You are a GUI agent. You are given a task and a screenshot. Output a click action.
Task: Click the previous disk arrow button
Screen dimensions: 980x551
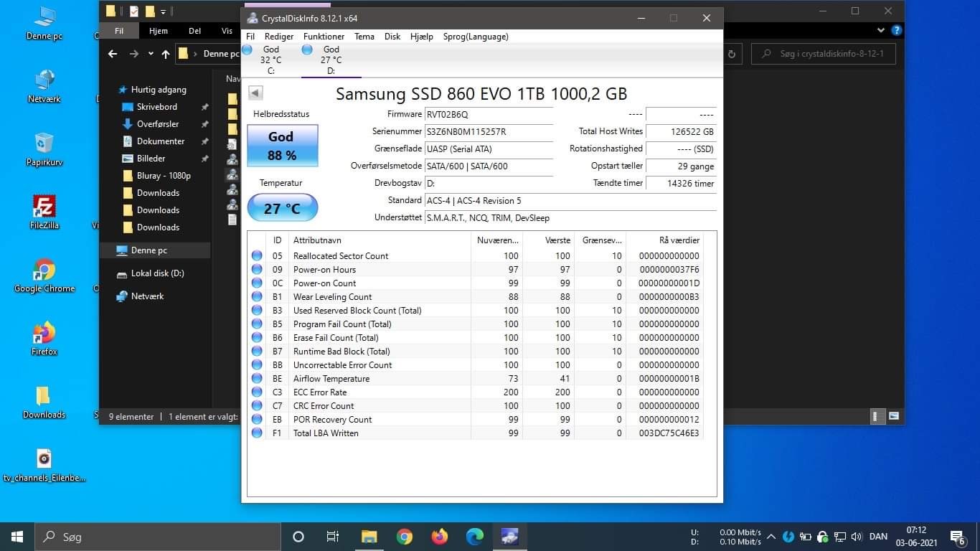[255, 93]
